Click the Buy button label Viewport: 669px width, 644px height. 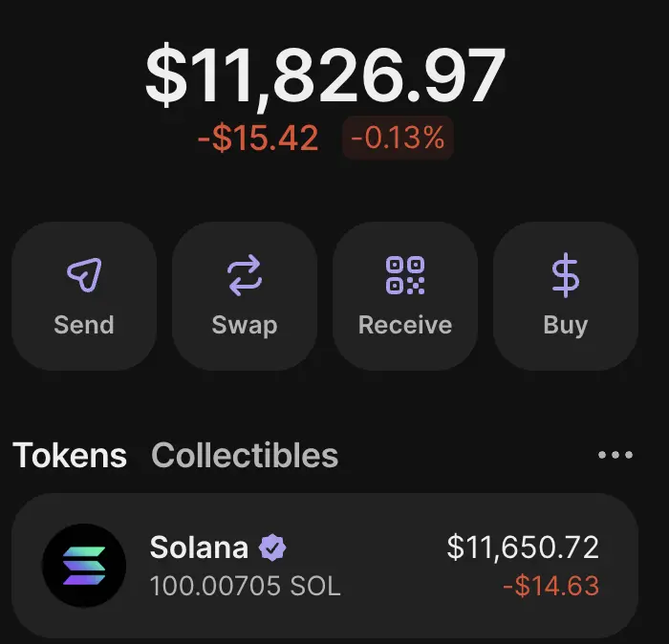(x=566, y=326)
